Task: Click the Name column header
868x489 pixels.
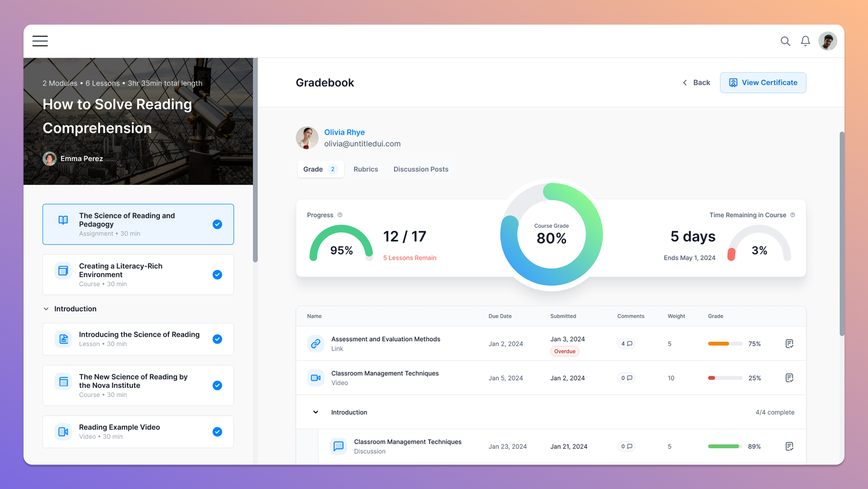Action: (314, 316)
